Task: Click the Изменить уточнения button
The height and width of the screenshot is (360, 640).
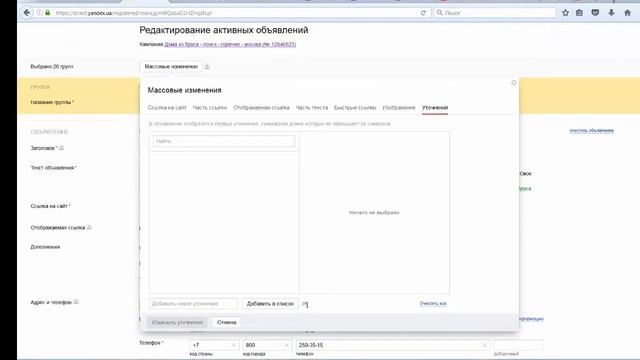Action: coord(177,322)
